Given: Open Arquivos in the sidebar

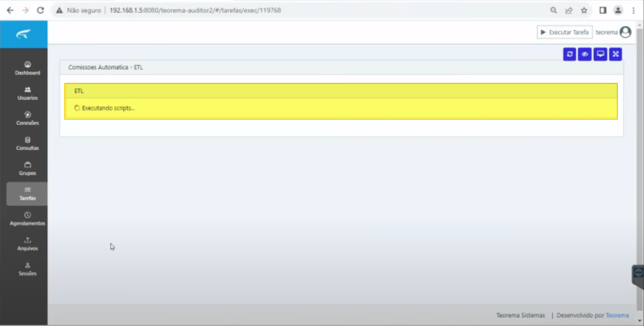Looking at the screenshot, I should click(x=27, y=244).
